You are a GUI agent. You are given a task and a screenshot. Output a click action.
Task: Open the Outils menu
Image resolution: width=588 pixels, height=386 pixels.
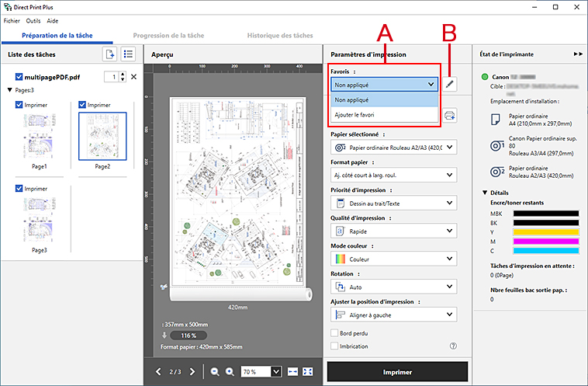tap(33, 20)
